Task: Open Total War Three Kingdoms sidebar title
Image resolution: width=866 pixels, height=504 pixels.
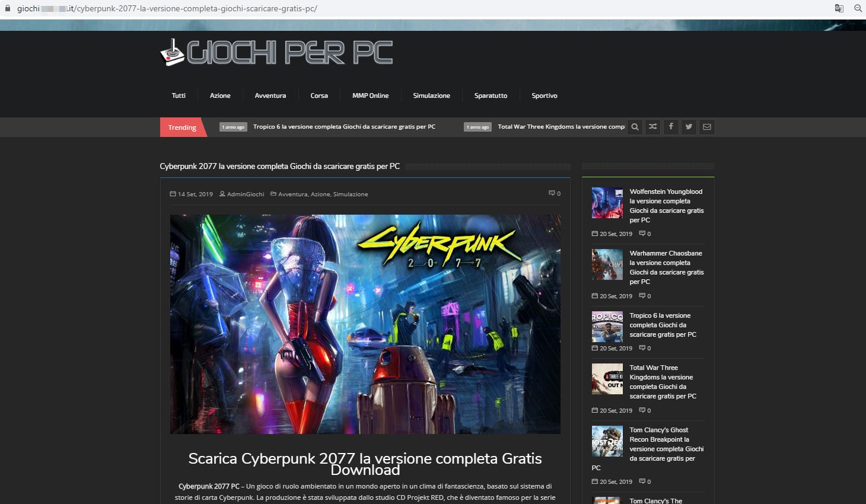Action: [x=663, y=382]
